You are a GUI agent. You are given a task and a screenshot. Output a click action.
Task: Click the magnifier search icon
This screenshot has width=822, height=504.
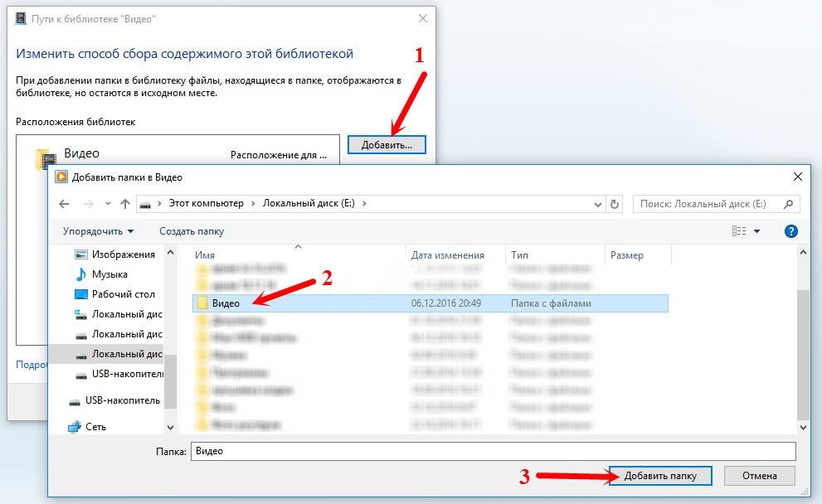788,204
